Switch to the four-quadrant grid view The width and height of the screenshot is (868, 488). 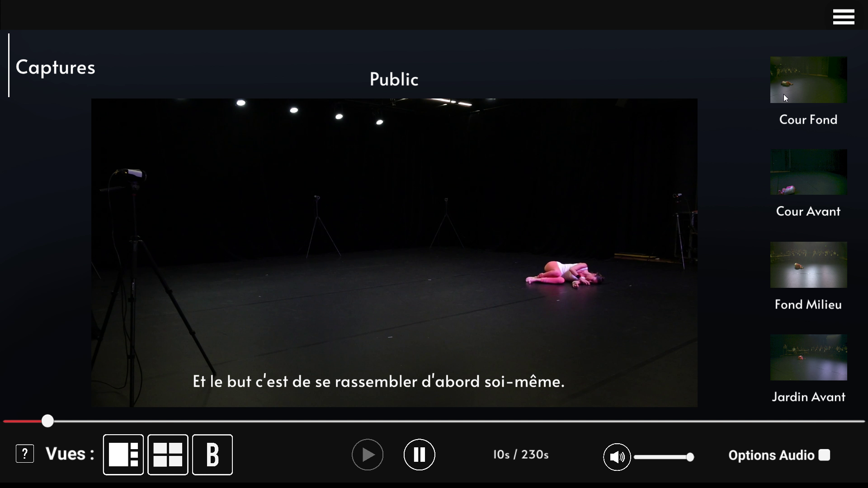168,455
